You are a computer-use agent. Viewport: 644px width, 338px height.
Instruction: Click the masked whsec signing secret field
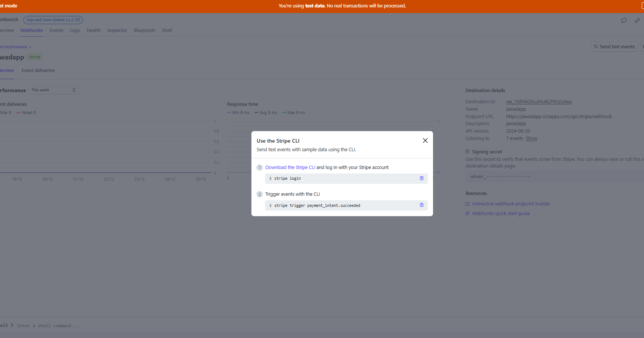(555, 176)
